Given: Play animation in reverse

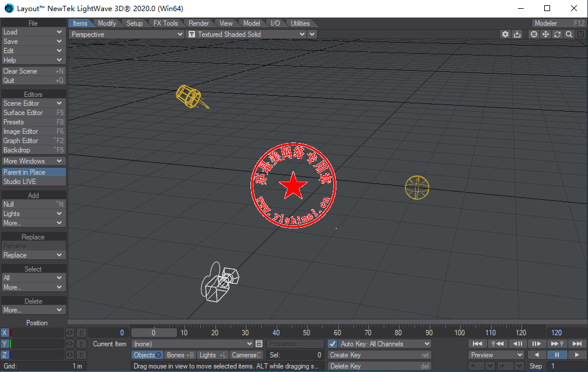Looking at the screenshot, I should [537, 354].
